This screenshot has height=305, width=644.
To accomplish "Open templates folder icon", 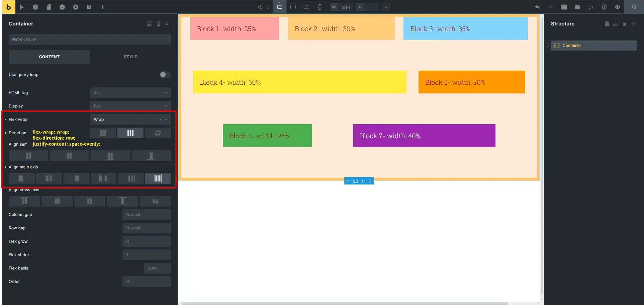I will 577,7.
